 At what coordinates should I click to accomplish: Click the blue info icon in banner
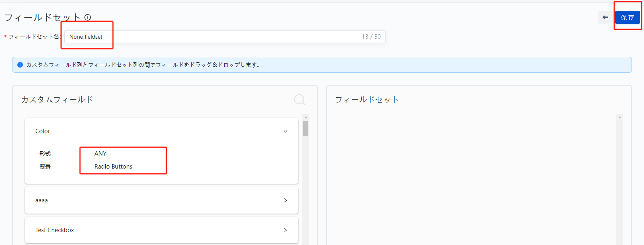coord(20,65)
